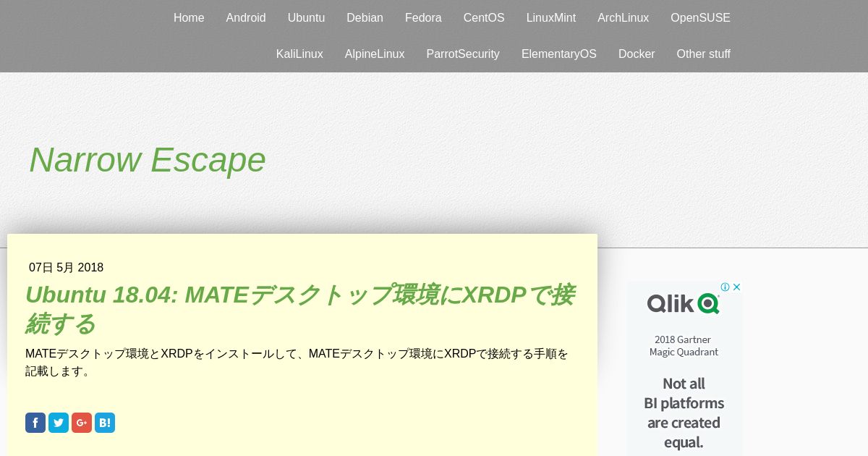Open the Other stuff menu

[703, 54]
